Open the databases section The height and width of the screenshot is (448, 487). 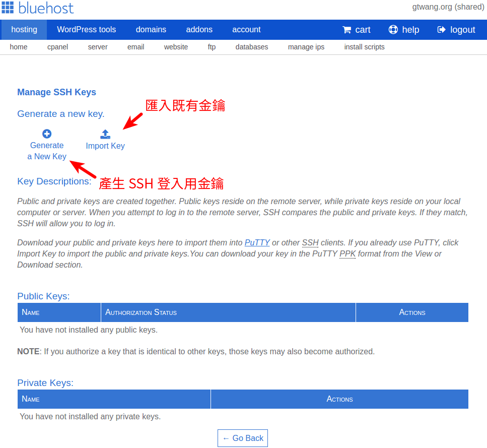click(x=251, y=46)
